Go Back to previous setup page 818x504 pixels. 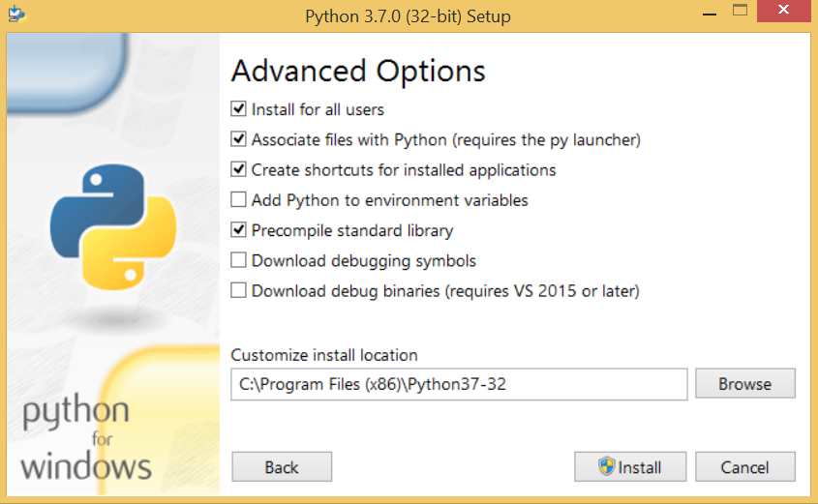click(x=282, y=466)
